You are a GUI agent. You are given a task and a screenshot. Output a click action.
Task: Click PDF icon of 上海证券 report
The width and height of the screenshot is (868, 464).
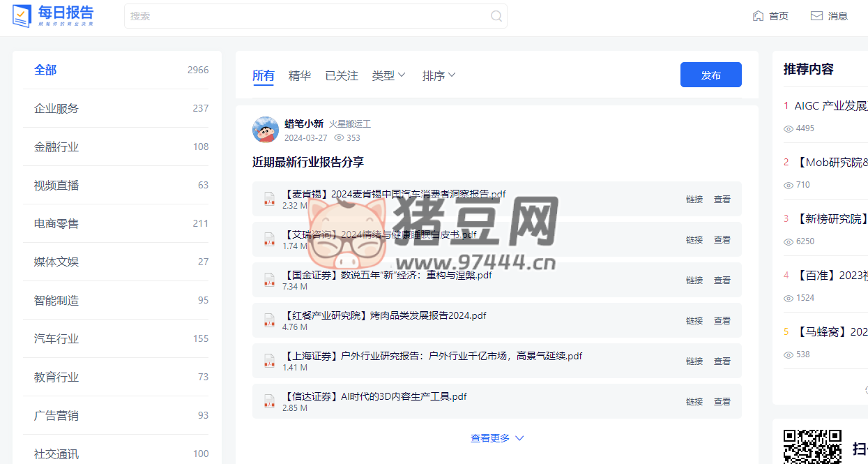click(269, 361)
